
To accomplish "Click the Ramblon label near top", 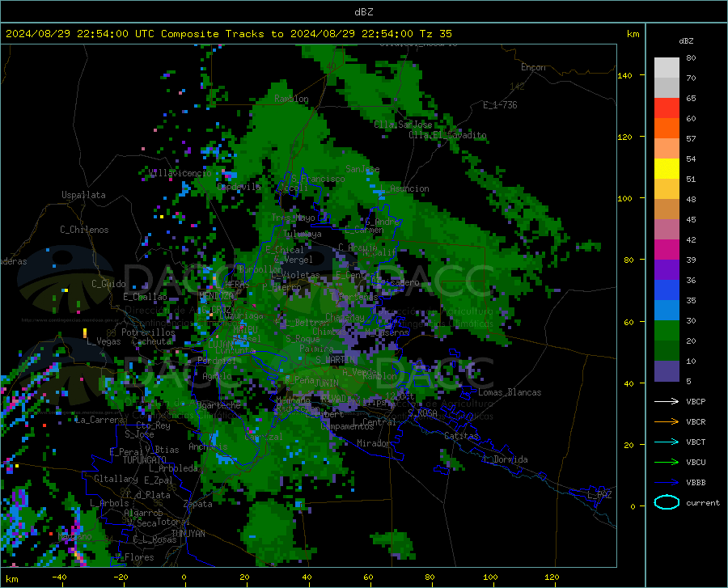I will coord(291,99).
